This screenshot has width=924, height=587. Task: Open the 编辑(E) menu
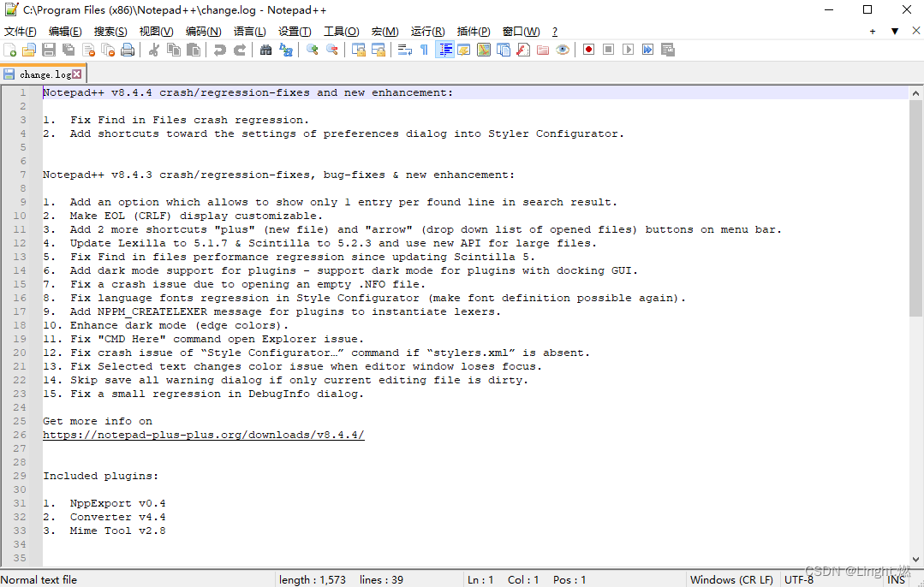point(65,31)
